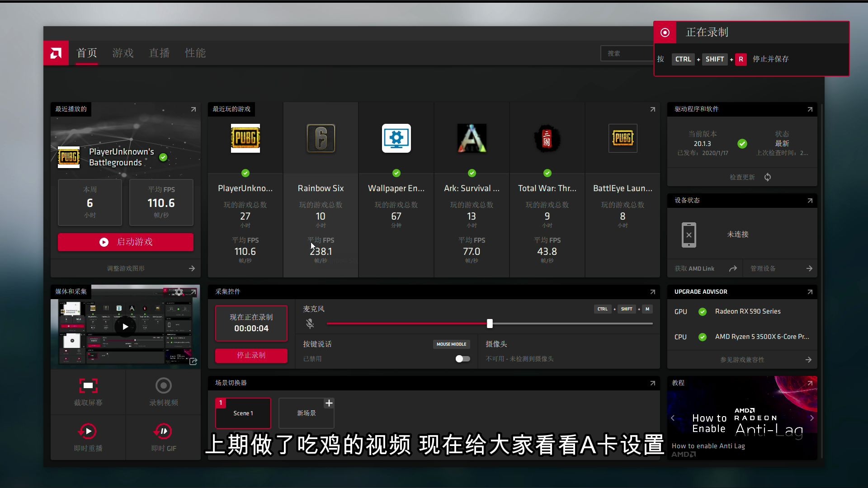Click the share icon on media thumbnail
The width and height of the screenshot is (868, 488).
pos(193,361)
